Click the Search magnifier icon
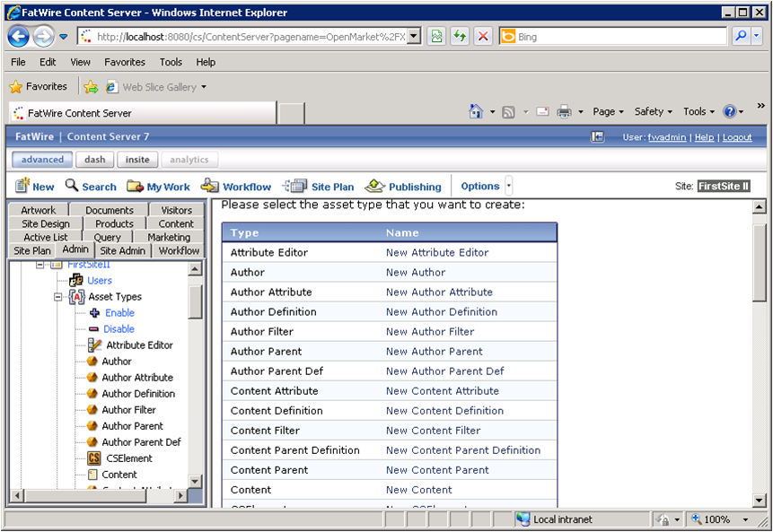The height and width of the screenshot is (532, 773). click(72, 185)
